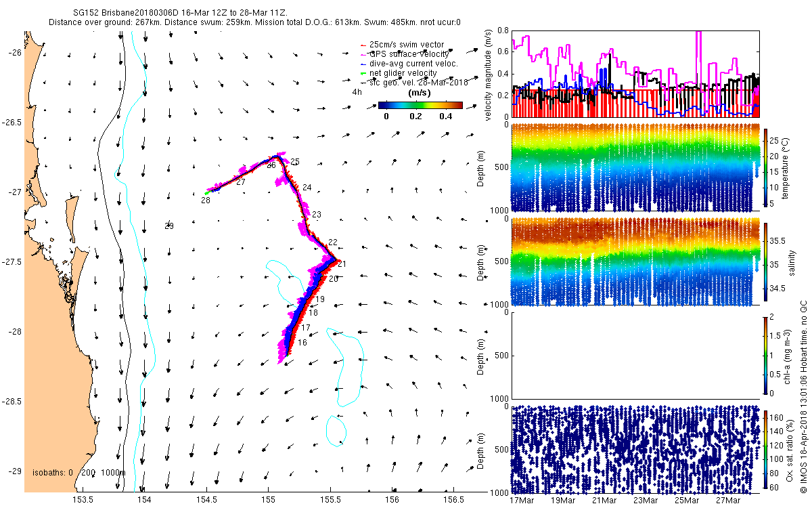Click day marker 16 on the glider track

point(302,343)
